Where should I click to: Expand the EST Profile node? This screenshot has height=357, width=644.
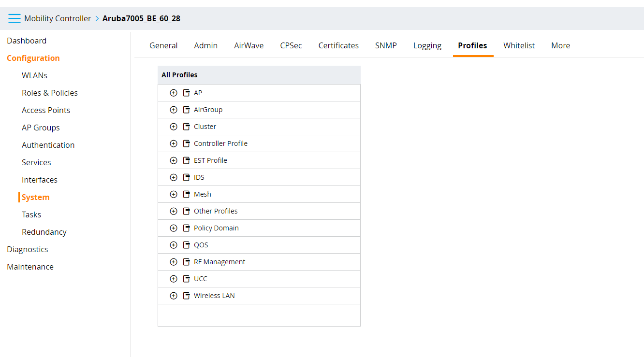174,160
